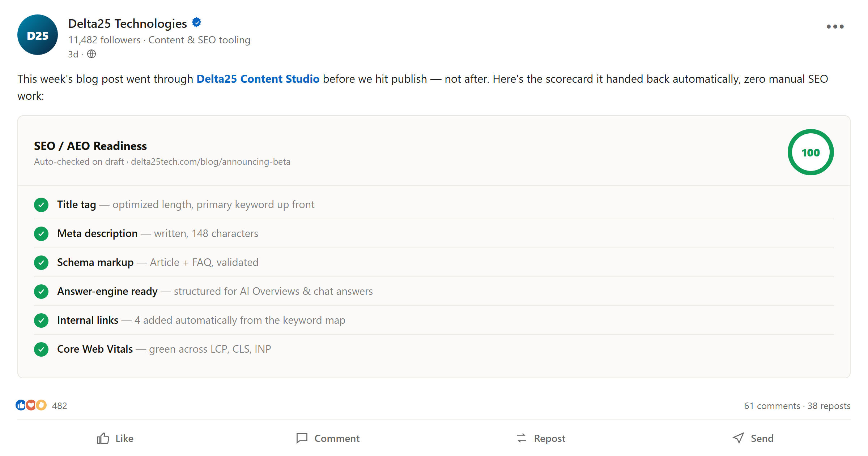868x456 pixels.
Task: Open Delta25 Technologies company name
Action: tap(127, 23)
